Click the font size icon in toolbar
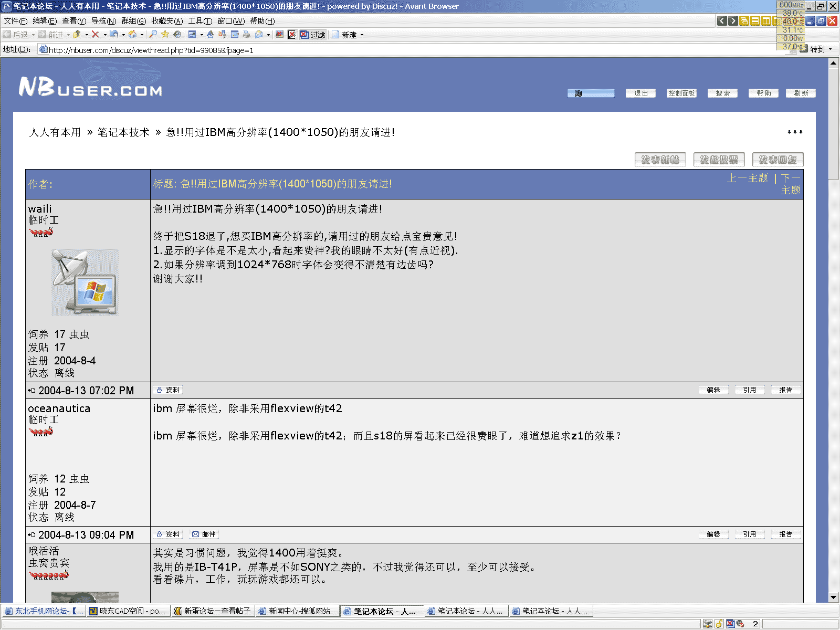The image size is (840, 630). 210,35
